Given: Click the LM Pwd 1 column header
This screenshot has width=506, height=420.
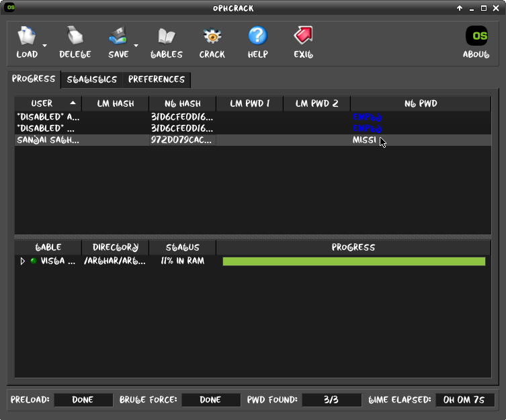Looking at the screenshot, I should click(x=249, y=103).
